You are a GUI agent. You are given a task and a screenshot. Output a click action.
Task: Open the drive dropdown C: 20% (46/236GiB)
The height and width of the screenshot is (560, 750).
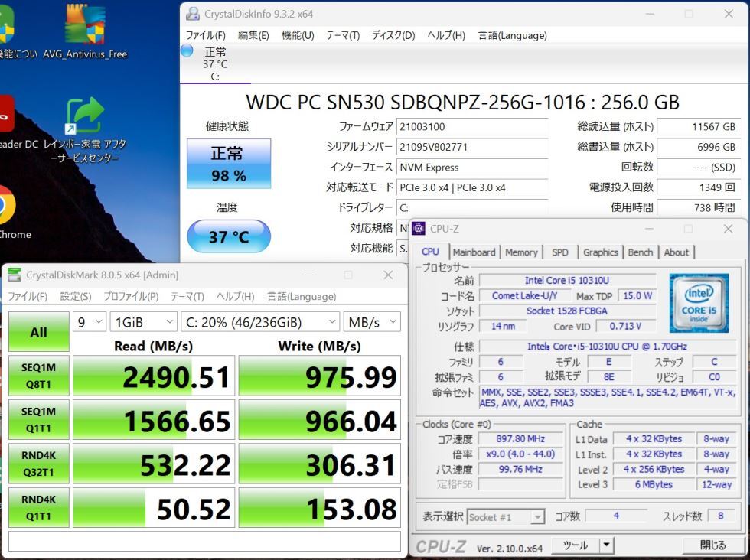click(260, 322)
